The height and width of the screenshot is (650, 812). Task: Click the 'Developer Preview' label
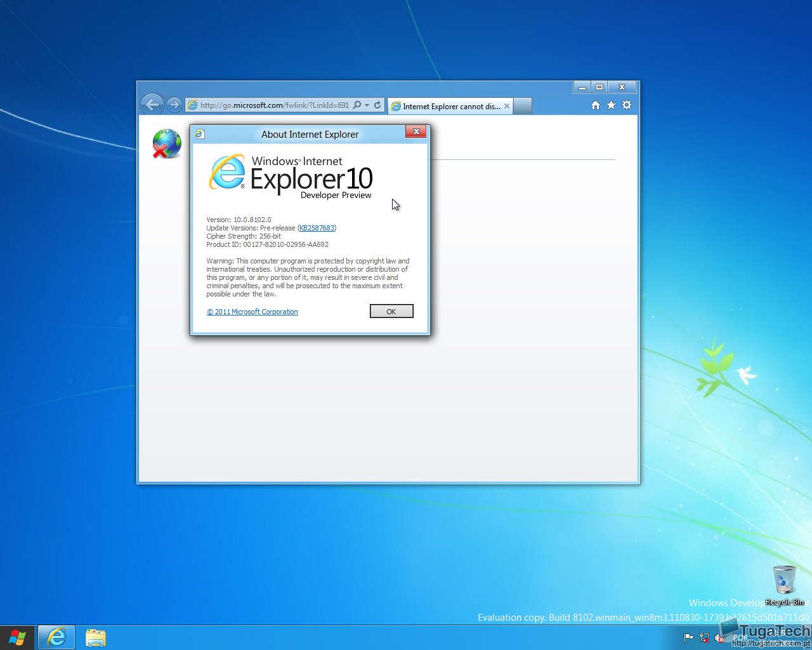point(336,196)
